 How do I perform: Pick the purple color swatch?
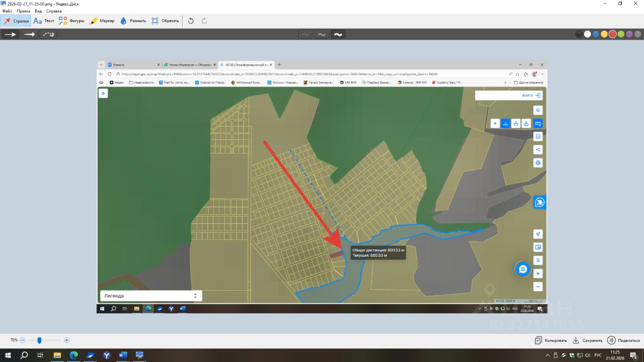(x=629, y=34)
